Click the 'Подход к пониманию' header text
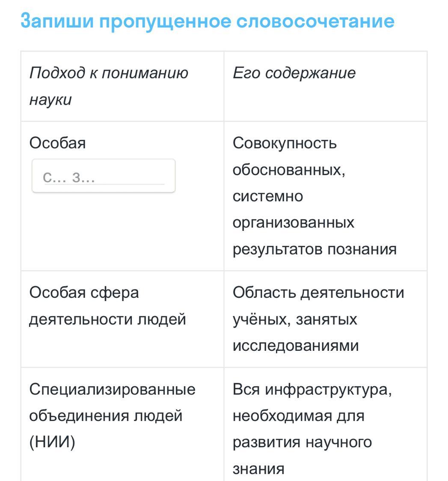 pyautogui.click(x=109, y=73)
